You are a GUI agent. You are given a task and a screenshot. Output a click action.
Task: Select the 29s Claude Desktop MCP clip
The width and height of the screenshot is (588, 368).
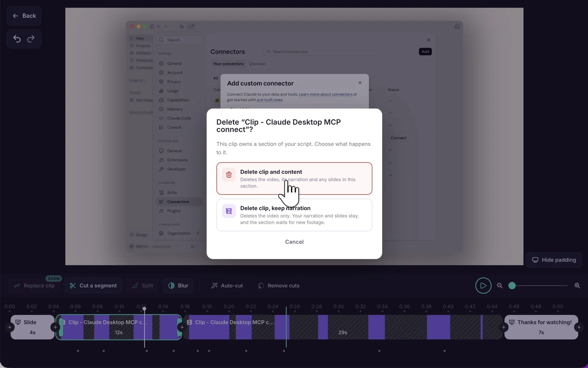point(342,327)
